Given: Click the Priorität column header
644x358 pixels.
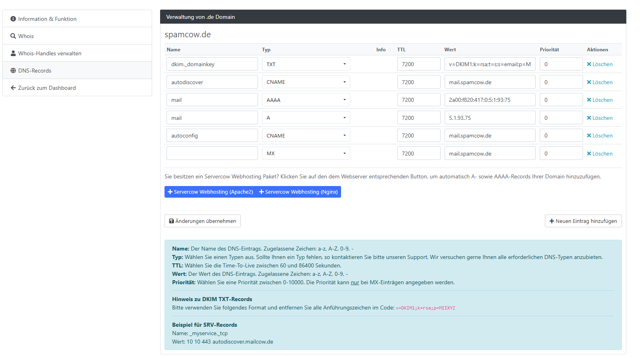Looking at the screenshot, I should pyautogui.click(x=549, y=50).
